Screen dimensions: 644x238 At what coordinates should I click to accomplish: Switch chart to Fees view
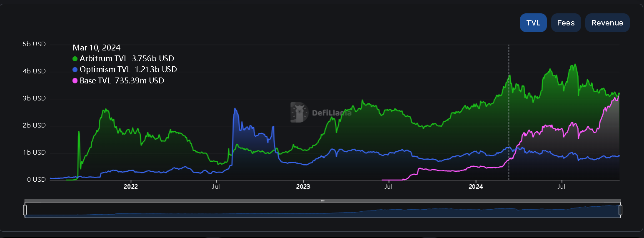(566, 23)
